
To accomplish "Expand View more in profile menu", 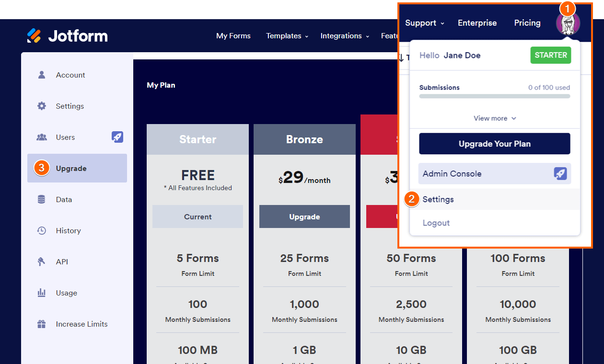I will point(495,118).
